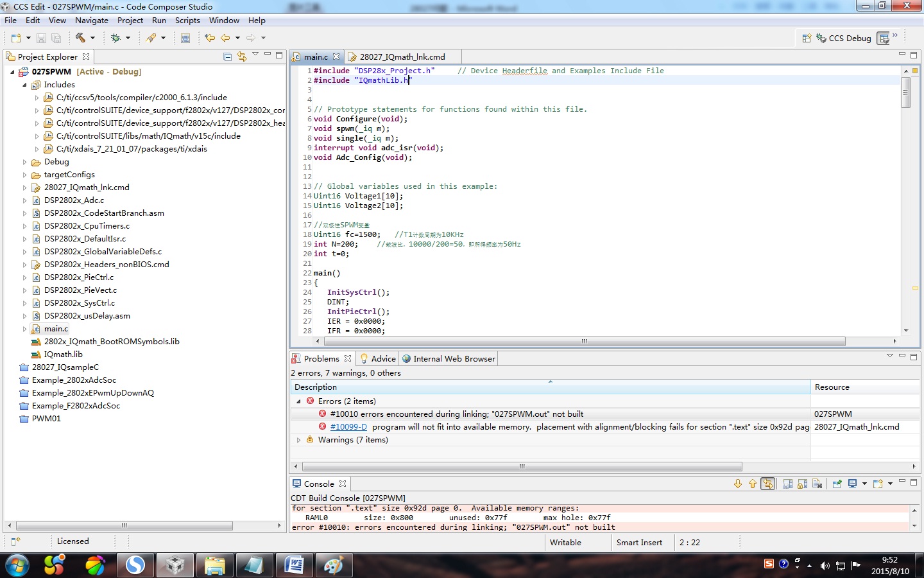Open the #10099-D error link
This screenshot has height=578, width=924.
[348, 427]
